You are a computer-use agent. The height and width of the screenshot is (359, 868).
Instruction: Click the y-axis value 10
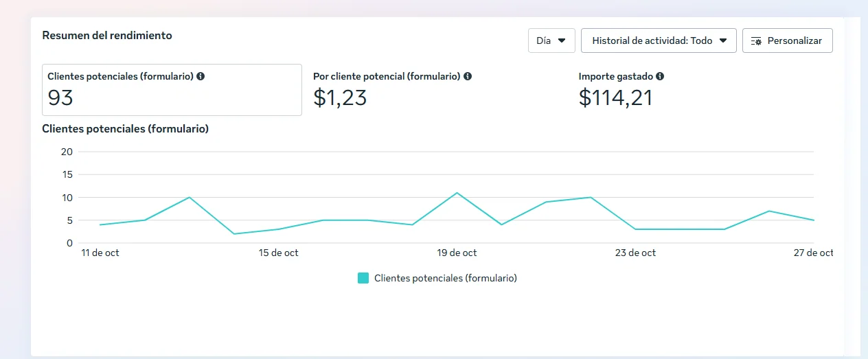tap(67, 198)
